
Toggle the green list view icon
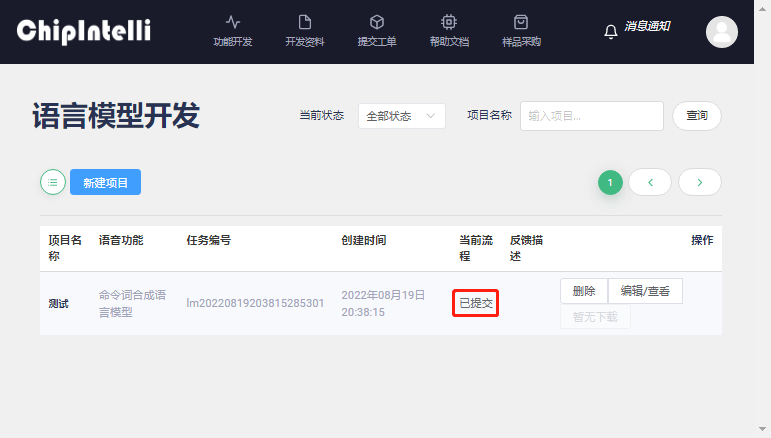coord(53,182)
